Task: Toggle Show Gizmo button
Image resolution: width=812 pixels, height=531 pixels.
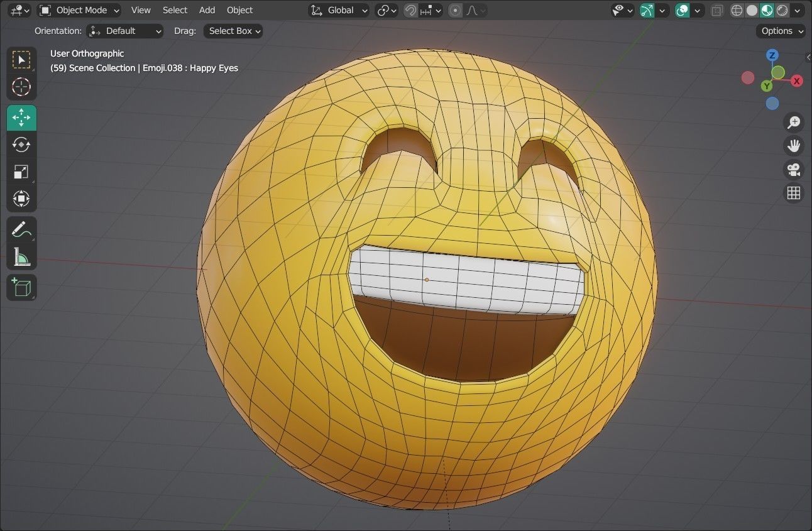Action: click(647, 10)
